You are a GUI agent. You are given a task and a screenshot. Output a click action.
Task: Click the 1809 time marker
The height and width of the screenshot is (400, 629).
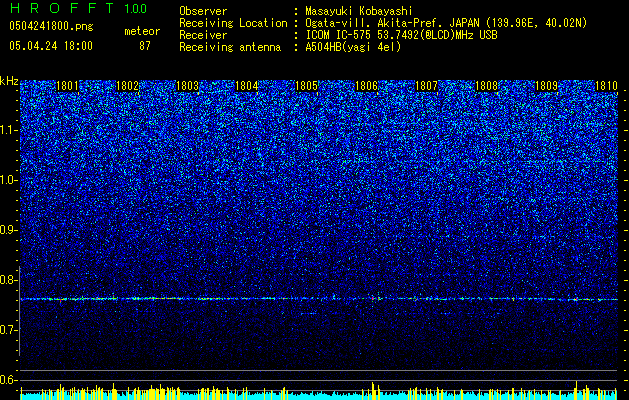coord(546,86)
